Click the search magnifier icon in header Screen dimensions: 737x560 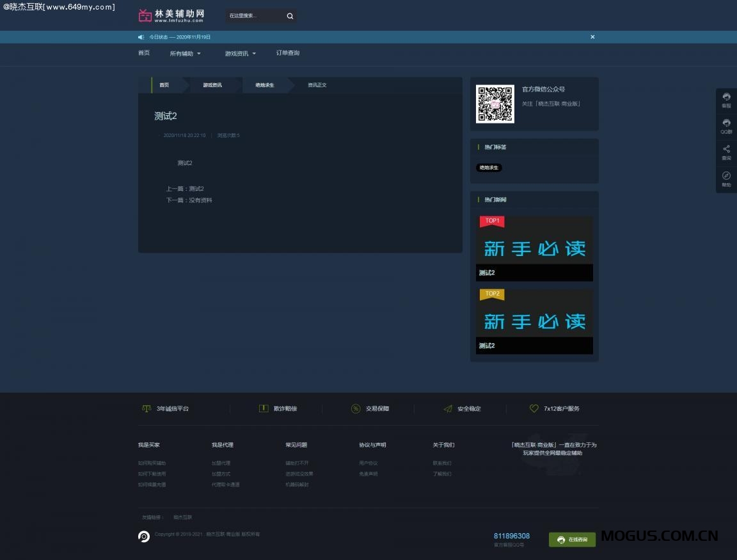tap(290, 16)
